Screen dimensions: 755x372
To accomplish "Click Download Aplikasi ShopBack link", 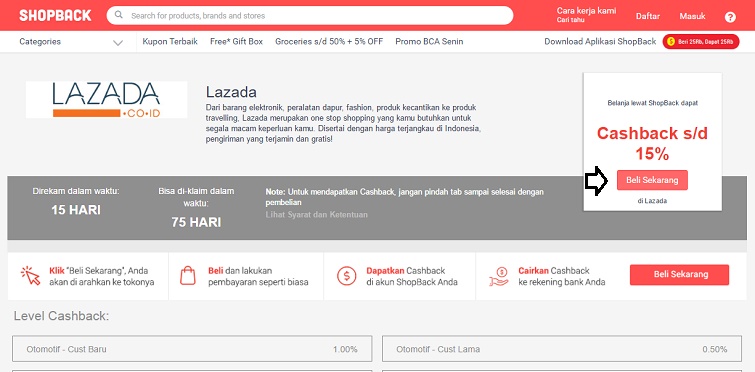I will (x=600, y=41).
